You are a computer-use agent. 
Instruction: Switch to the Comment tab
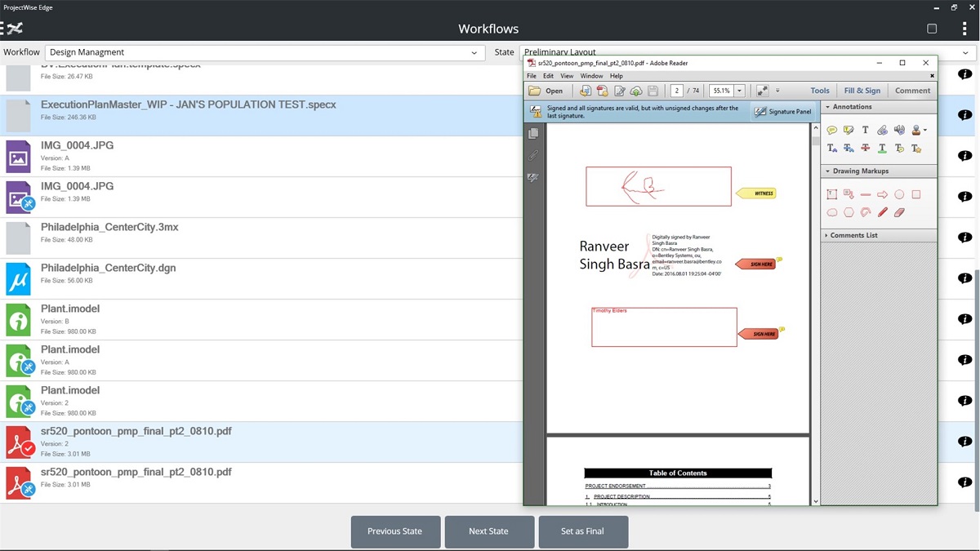(912, 90)
